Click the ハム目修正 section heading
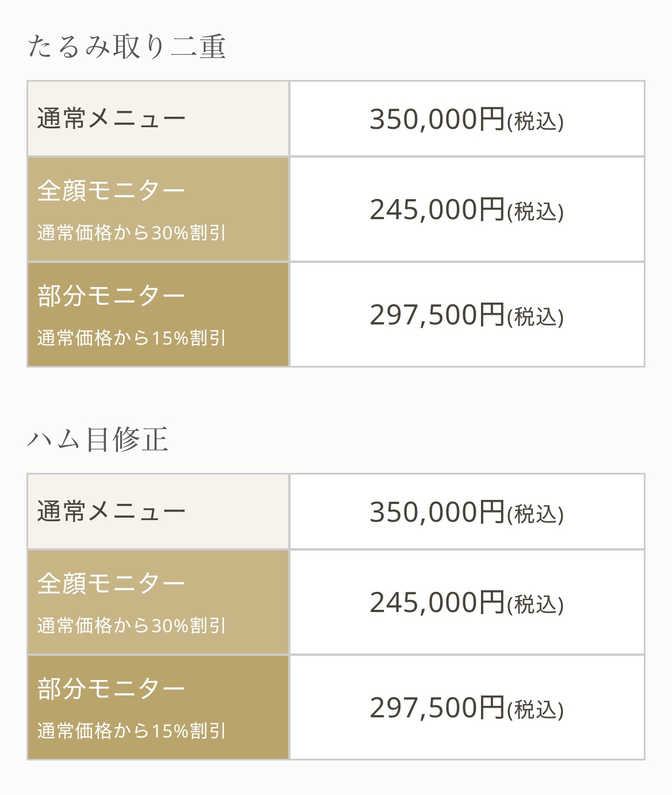Viewport: 672px width, 795px height. click(x=98, y=439)
